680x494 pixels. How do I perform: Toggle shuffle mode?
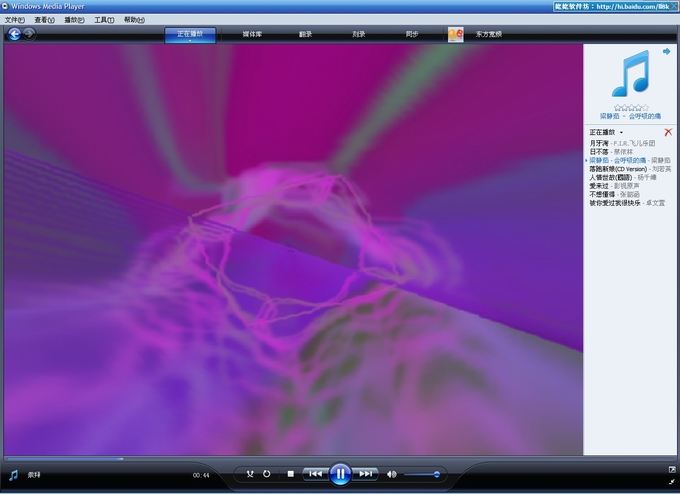pos(250,474)
